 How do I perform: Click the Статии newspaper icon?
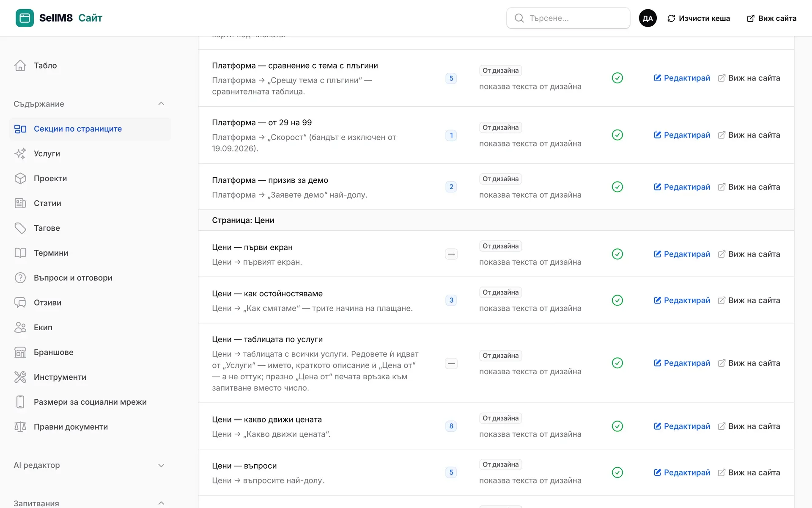tap(20, 203)
